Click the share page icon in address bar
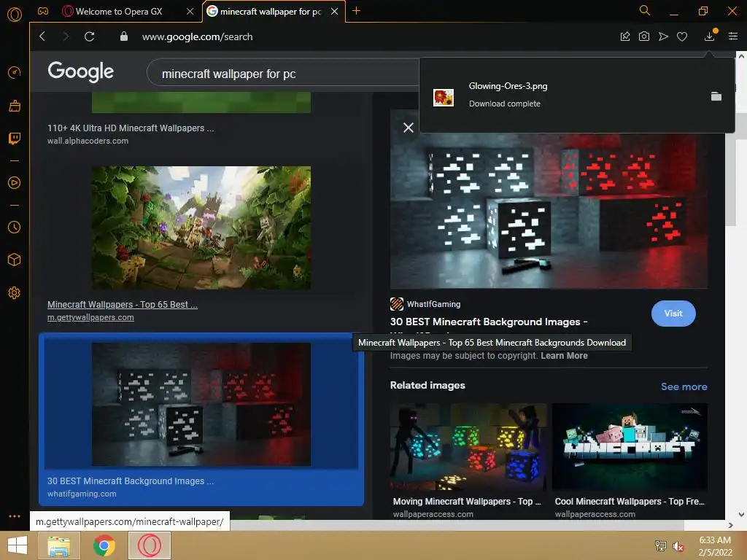 point(625,36)
